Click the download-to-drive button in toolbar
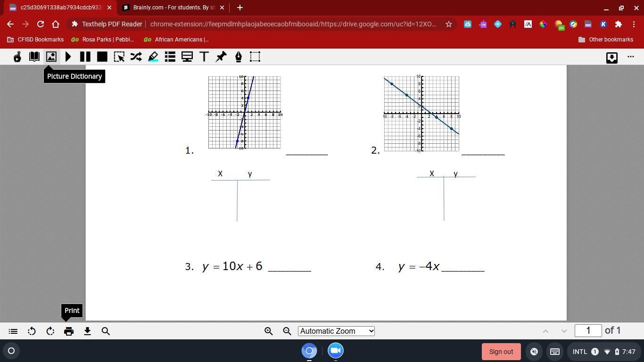Image resolution: width=644 pixels, height=362 pixels. coord(612,58)
